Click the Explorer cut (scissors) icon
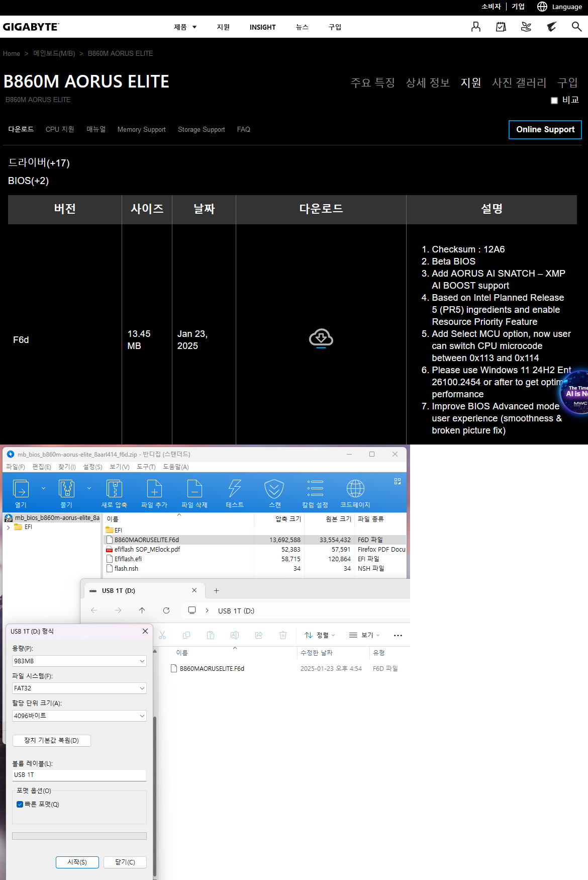Screen dimensions: 588x880 point(162,635)
